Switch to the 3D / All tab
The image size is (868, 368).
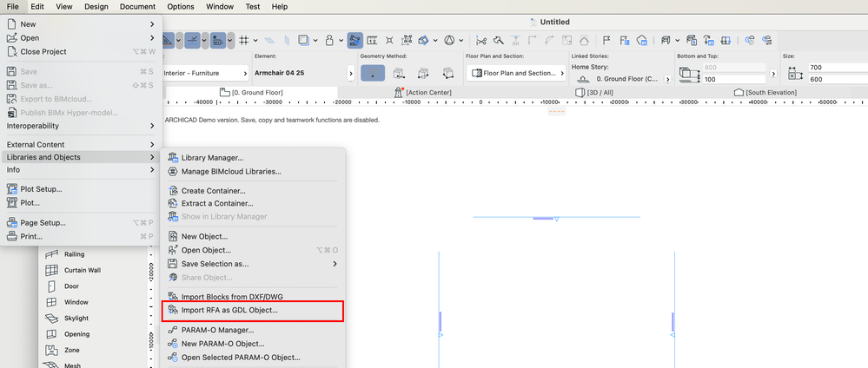[x=594, y=92]
